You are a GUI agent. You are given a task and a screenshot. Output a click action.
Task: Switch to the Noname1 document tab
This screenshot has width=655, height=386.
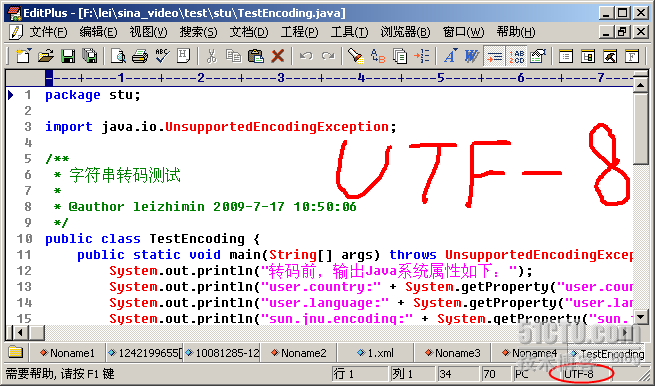pyautogui.click(x=68, y=353)
